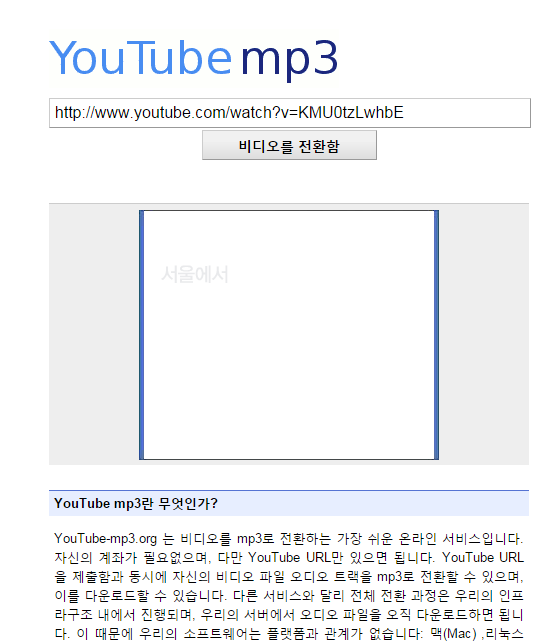Click the paragraph line starting 'YouTube-mp3.org 는'
This screenshot has height=642, width=540.
point(289,538)
